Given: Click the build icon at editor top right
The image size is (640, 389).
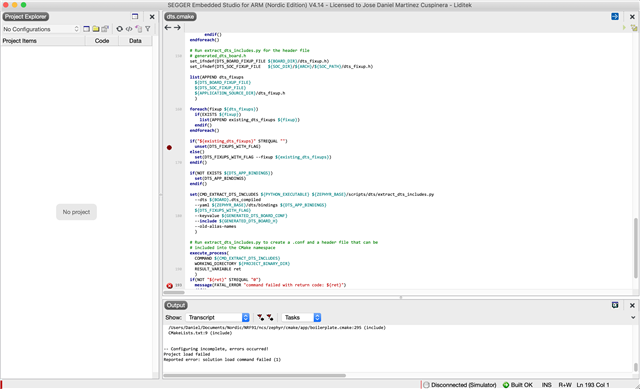Looking at the screenshot, I should tap(633, 28).
